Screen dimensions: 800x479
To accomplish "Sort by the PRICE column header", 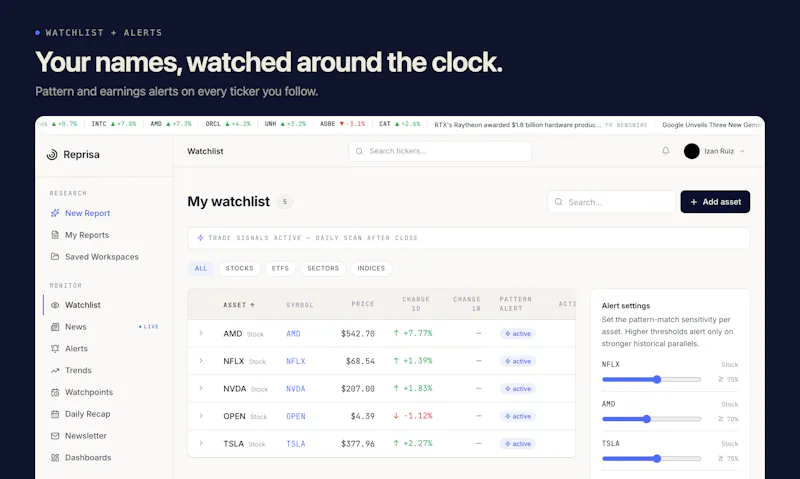I will click(363, 304).
